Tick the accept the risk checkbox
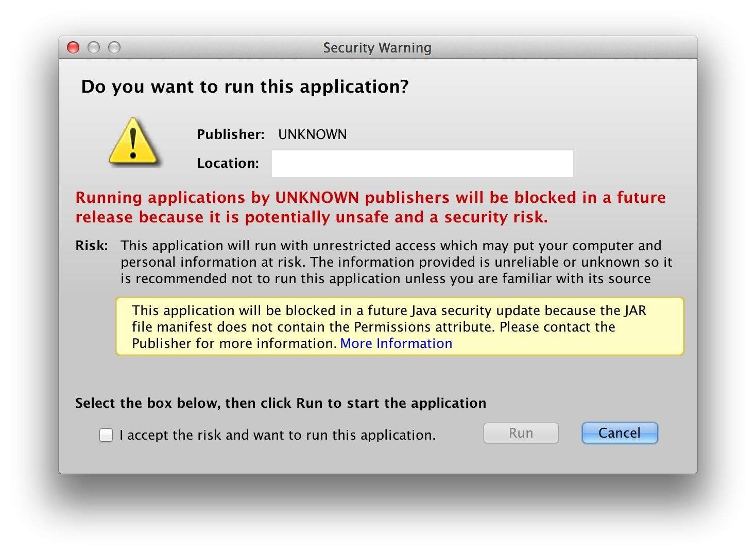Image resolution: width=756 pixels, height=555 pixels. click(x=106, y=435)
